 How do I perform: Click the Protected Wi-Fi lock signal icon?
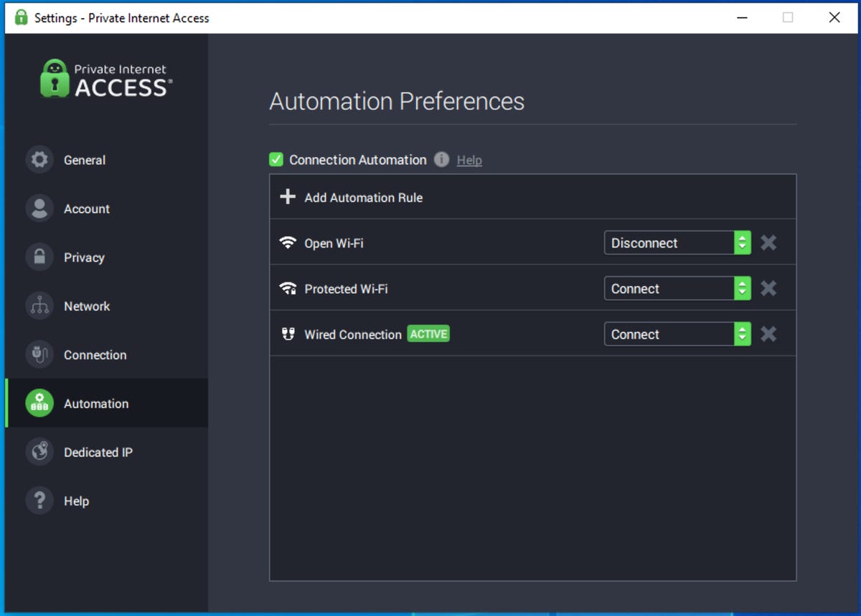[288, 288]
